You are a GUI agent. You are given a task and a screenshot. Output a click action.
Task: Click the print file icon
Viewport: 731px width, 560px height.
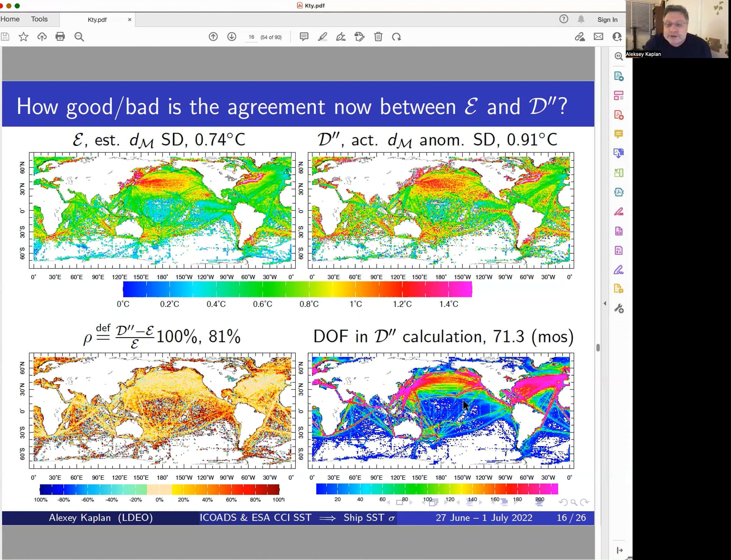60,37
